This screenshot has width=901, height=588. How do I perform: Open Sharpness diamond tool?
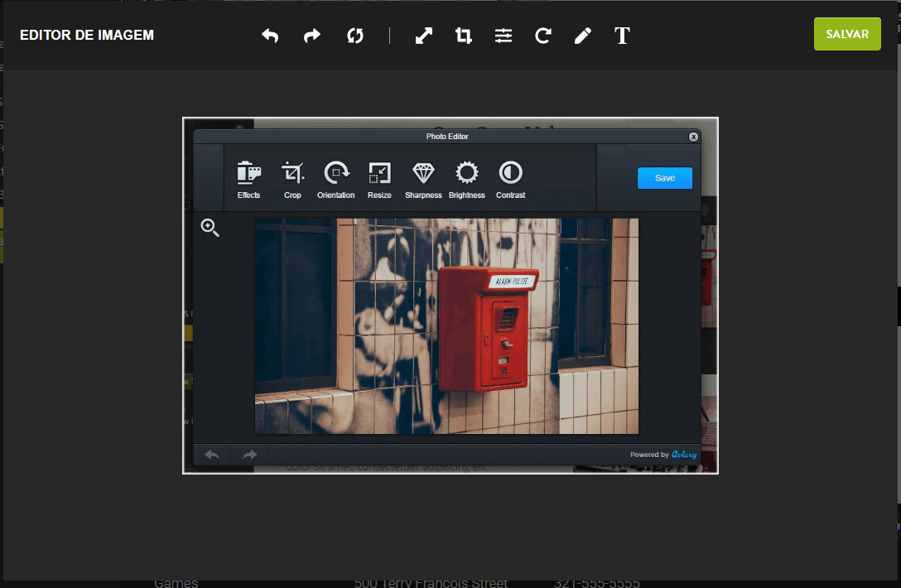tap(423, 180)
